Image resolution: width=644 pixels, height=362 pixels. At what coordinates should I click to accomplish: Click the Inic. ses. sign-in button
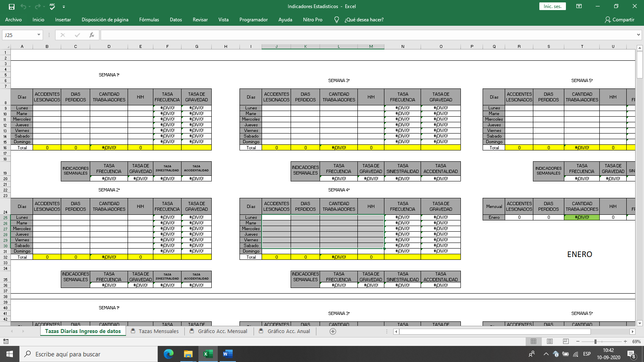(x=552, y=6)
